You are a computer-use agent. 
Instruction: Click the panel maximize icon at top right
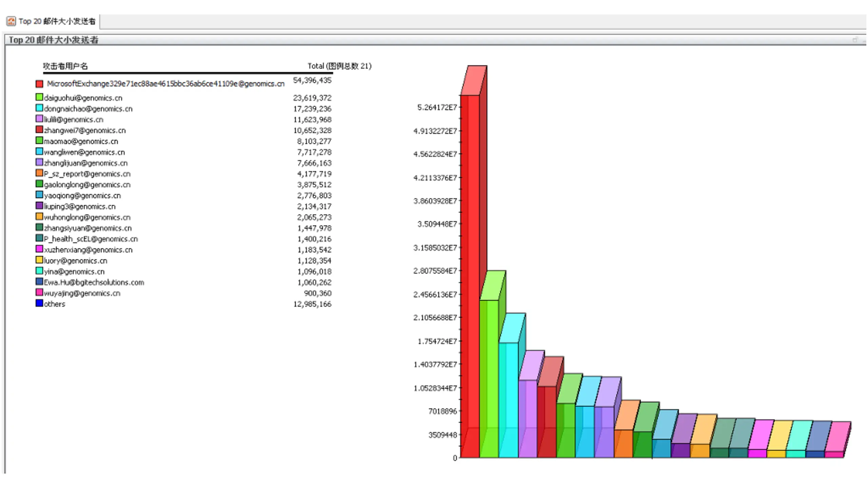(855, 40)
